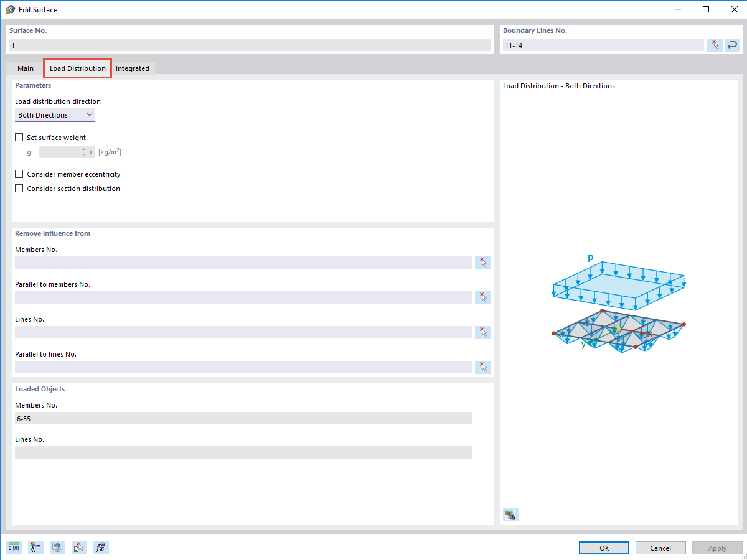Clear the Parallel to lines No. selection

point(482,367)
